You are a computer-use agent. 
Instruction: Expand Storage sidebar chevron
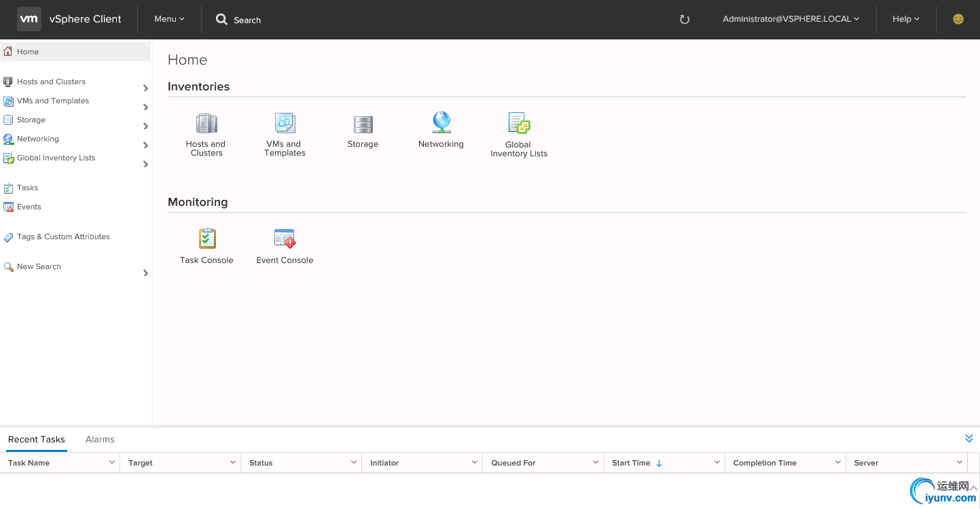(146, 126)
